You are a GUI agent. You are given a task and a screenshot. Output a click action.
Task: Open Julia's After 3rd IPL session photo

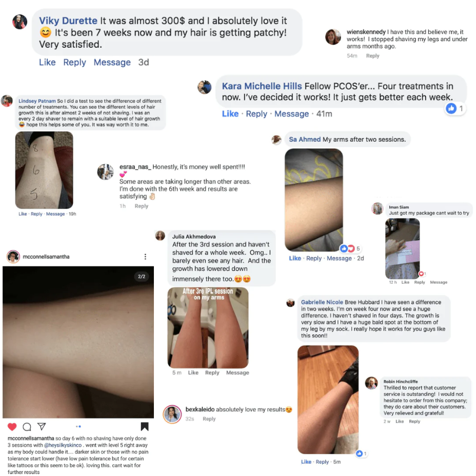pos(208,328)
